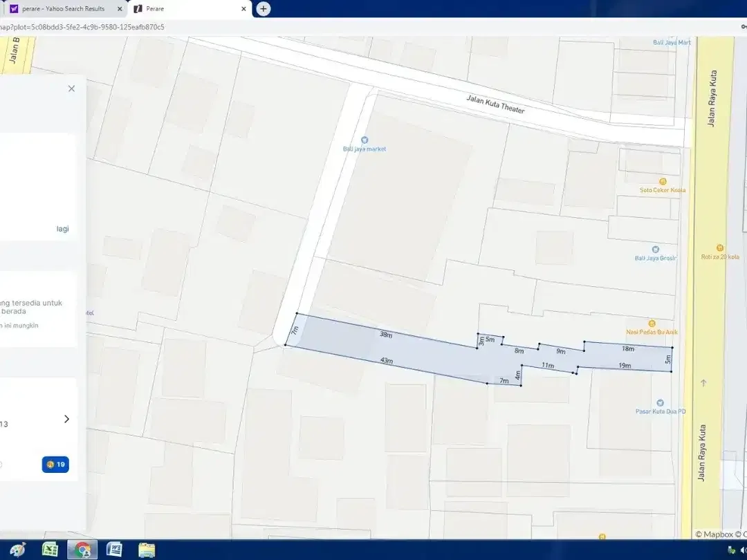Select the Soto Ceker Koala restaurant marker
The image size is (747, 560).
click(662, 181)
